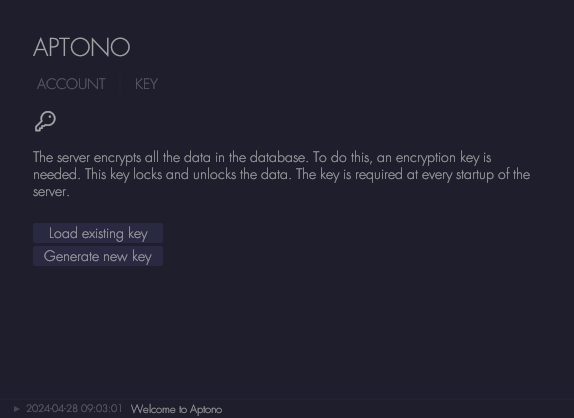Expand the log with the triangle arrow
574x418 pixels.
[x=16, y=408]
